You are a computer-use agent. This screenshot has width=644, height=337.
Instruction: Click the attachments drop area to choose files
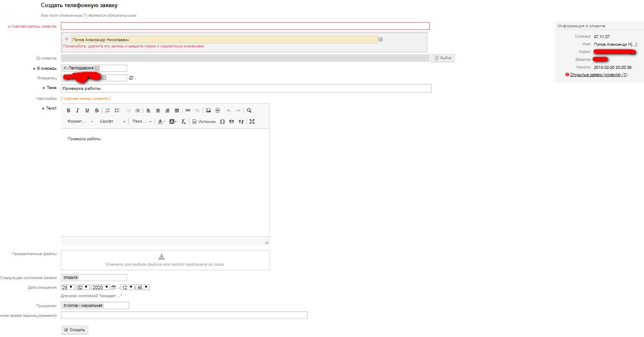(x=165, y=260)
